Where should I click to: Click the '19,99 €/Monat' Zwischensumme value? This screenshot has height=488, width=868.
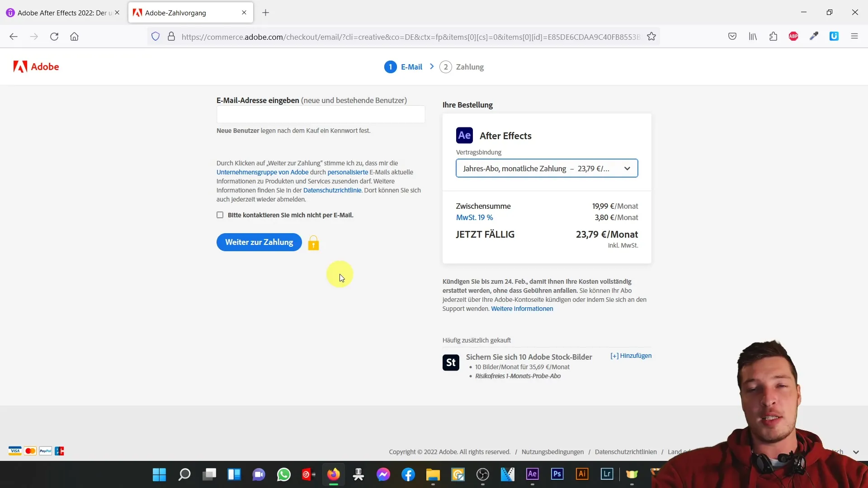(x=615, y=206)
